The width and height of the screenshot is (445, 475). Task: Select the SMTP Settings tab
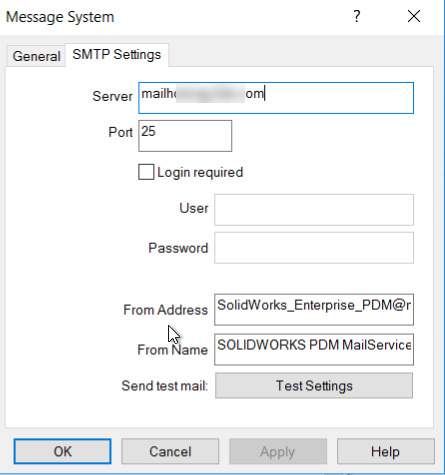click(117, 55)
